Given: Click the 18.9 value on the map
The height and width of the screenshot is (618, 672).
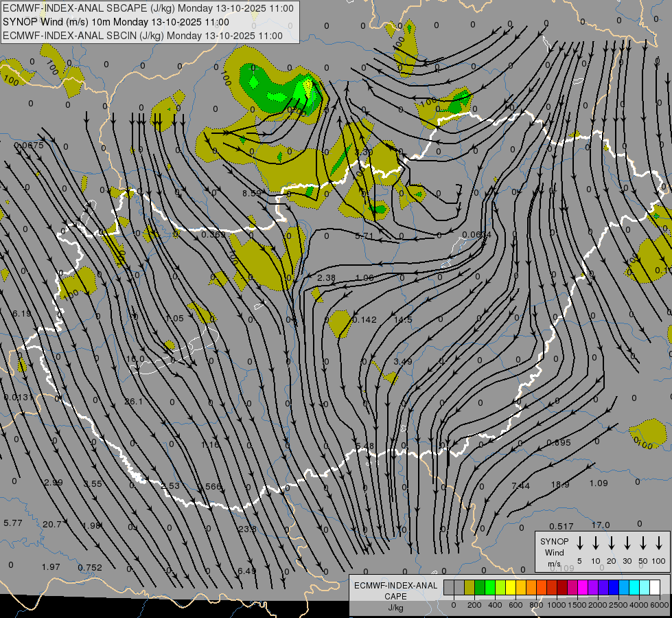Looking at the screenshot, I should click(559, 485).
